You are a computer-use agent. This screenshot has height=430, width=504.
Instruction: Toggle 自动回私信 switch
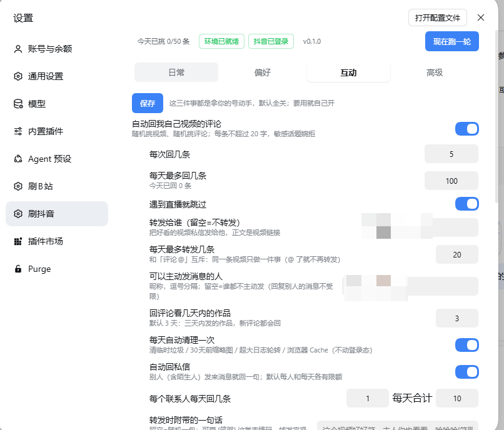coord(466,372)
